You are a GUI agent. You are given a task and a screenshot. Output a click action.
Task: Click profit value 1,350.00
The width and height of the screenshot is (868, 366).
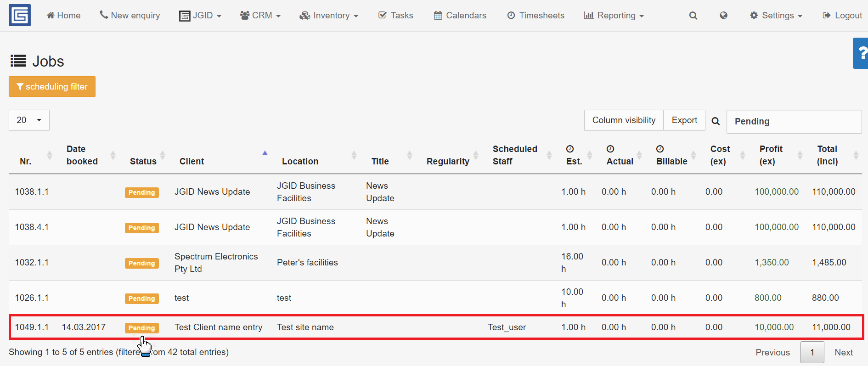pyautogui.click(x=772, y=263)
